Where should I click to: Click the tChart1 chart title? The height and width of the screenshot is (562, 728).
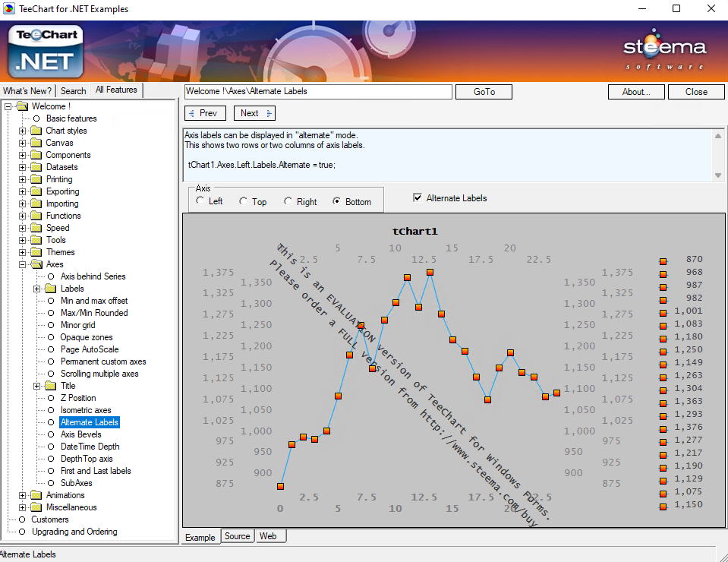[x=414, y=232]
